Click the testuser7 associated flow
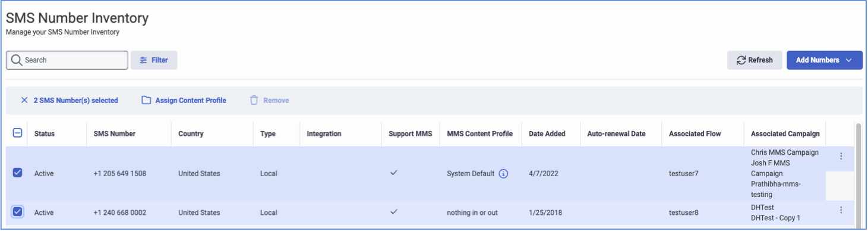868x231 pixels. [684, 174]
